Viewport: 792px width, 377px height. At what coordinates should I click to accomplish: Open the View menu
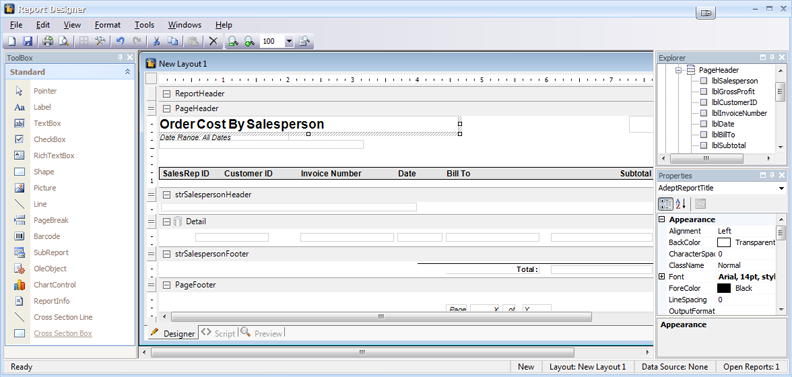click(x=72, y=25)
